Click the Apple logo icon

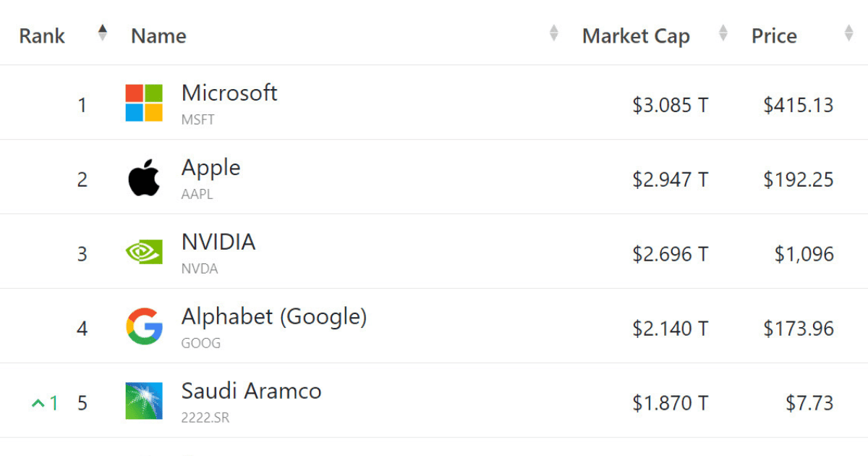click(x=144, y=179)
